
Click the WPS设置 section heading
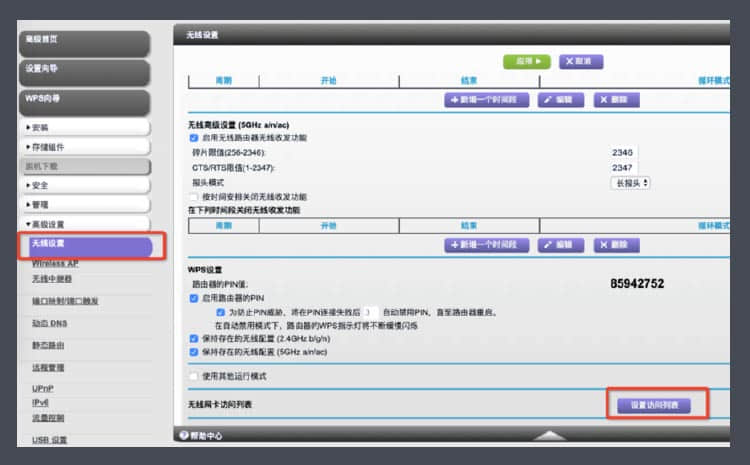(x=205, y=270)
